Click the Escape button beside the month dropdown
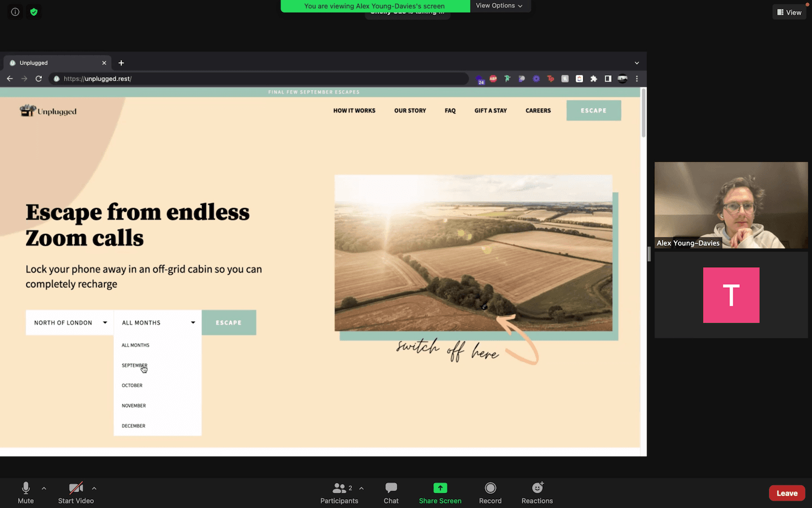 tap(229, 323)
